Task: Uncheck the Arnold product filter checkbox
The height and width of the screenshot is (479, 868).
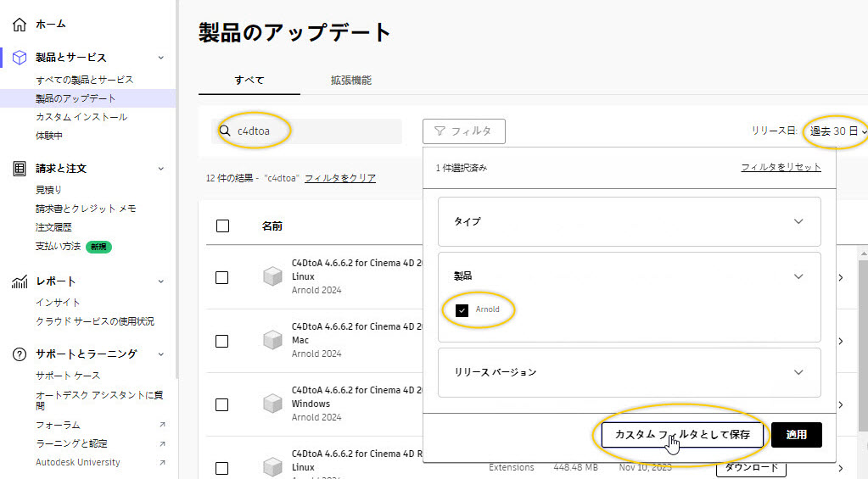Action: click(x=462, y=310)
